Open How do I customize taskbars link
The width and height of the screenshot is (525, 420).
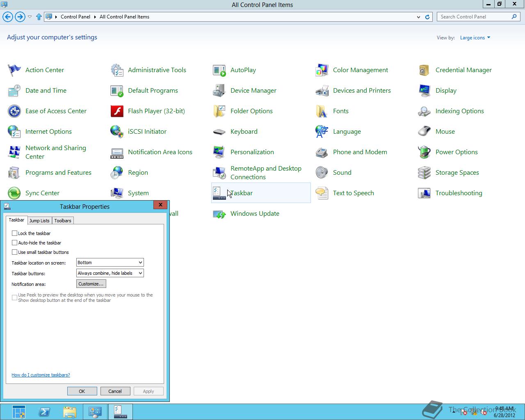(x=41, y=375)
